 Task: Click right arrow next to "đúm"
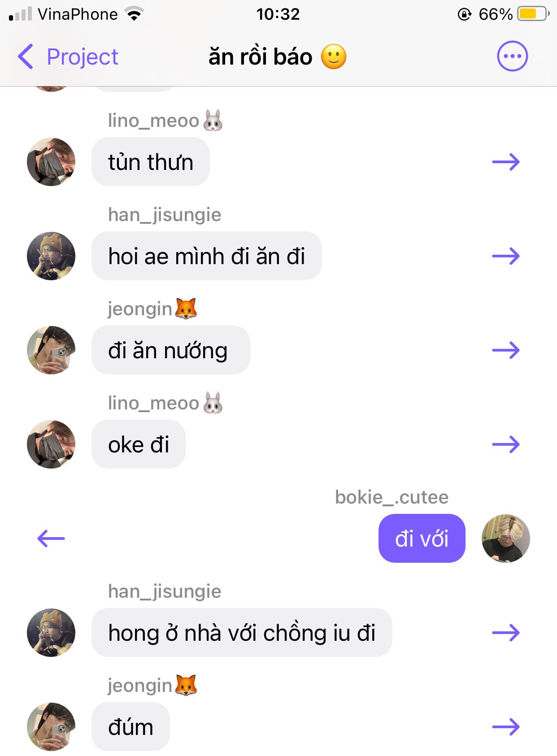506,727
